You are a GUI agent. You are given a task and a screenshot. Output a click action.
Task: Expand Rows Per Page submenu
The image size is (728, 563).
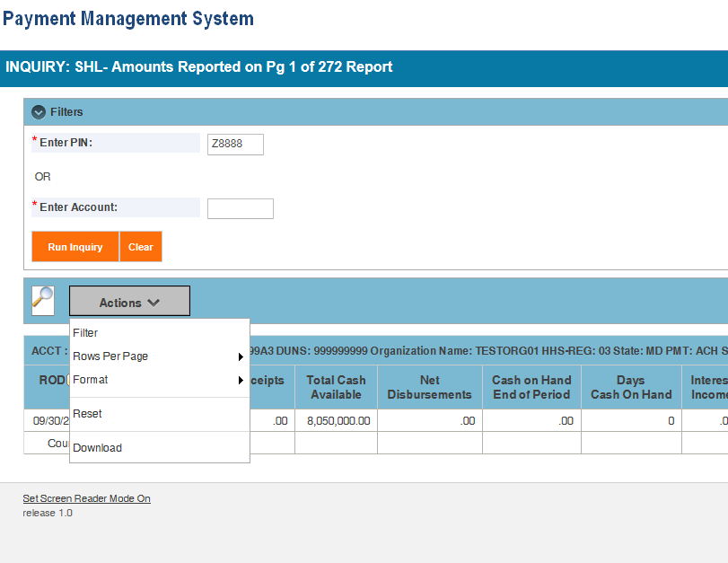pos(159,356)
